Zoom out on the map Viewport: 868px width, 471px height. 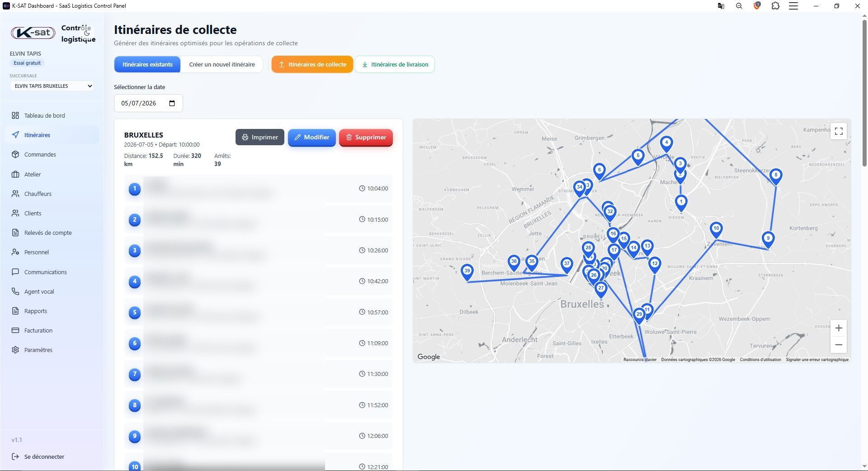tap(839, 345)
